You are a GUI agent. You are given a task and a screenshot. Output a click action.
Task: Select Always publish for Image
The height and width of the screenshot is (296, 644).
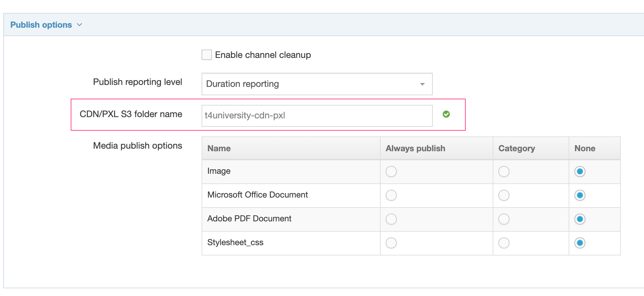click(x=391, y=171)
